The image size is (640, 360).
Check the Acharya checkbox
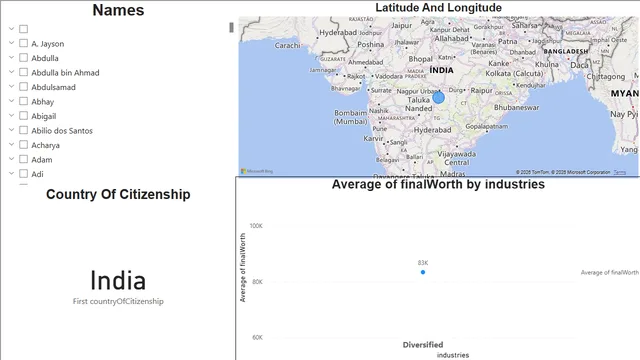24,145
